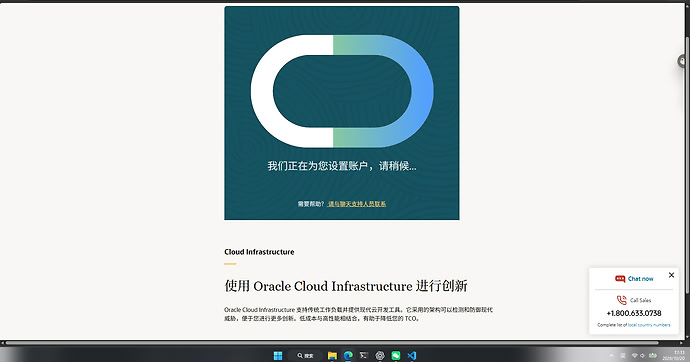690x362 pixels.
Task: Open the local country numbers link
Action: (x=649, y=325)
